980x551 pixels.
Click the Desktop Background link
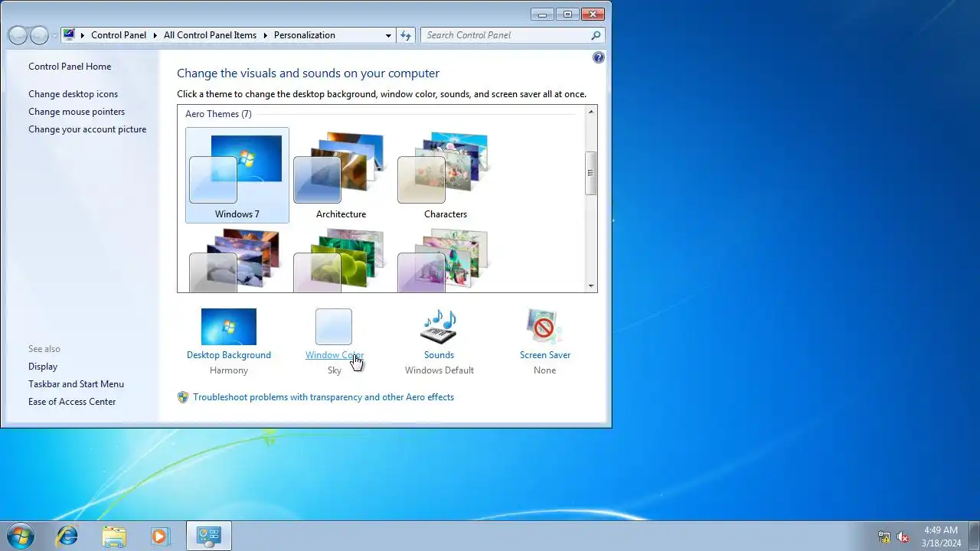229,355
